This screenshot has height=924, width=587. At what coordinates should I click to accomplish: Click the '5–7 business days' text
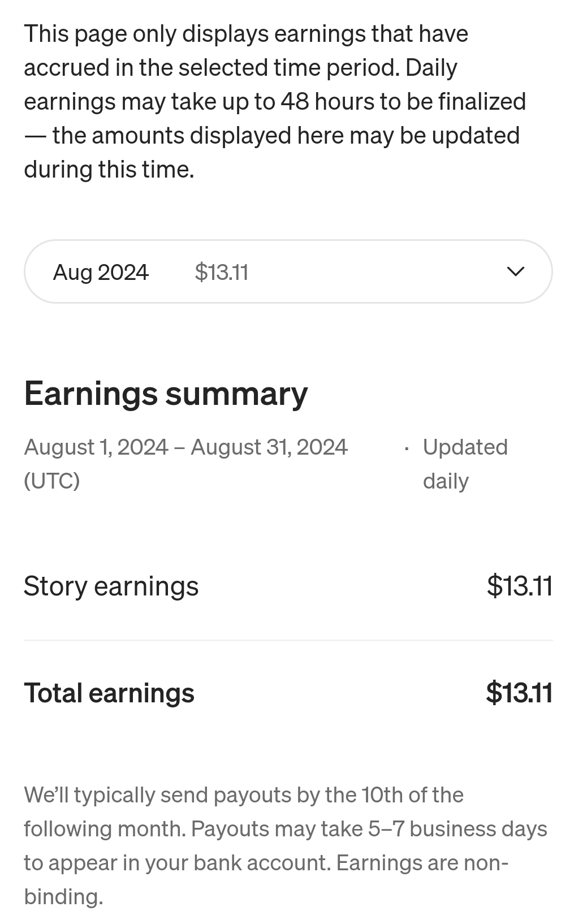coord(457,829)
